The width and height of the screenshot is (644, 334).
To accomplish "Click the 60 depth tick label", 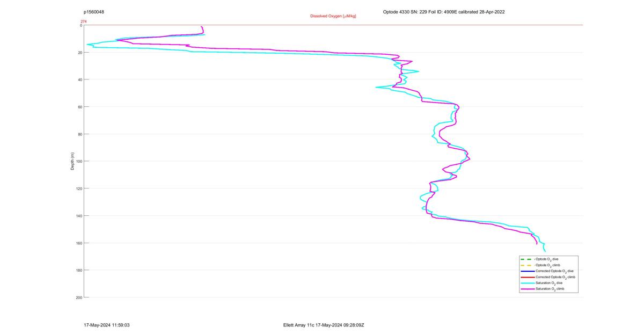I will click(80, 107).
